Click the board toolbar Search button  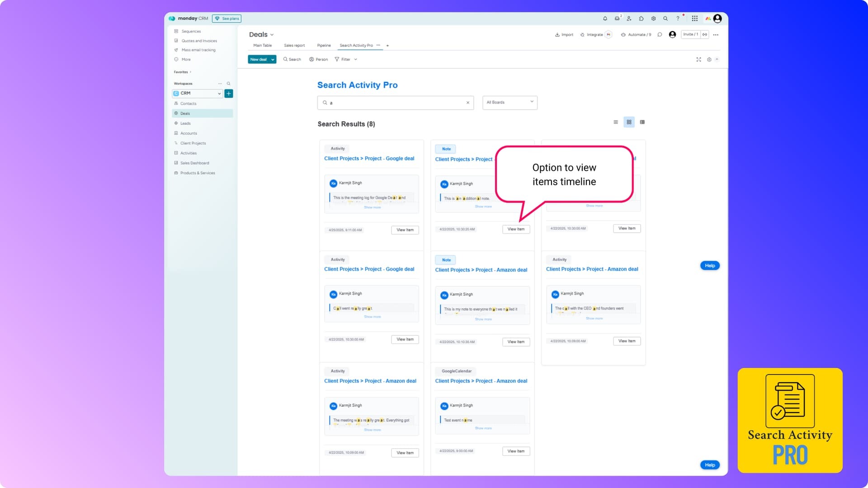point(292,60)
